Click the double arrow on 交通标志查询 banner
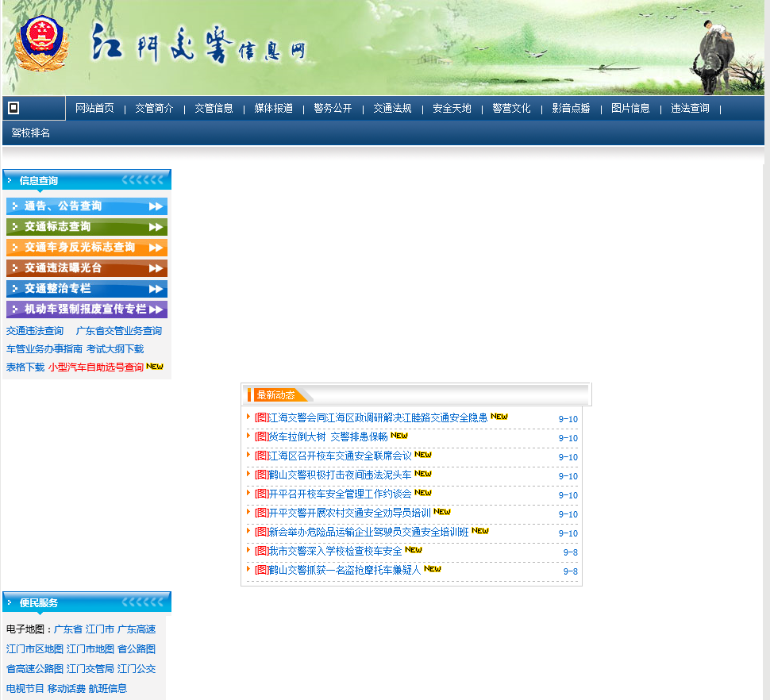 (x=156, y=227)
